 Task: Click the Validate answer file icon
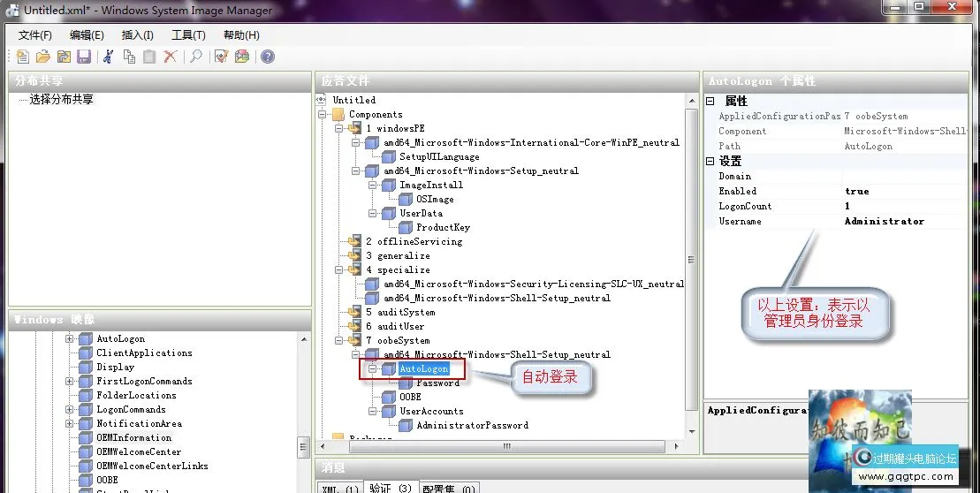pos(221,57)
